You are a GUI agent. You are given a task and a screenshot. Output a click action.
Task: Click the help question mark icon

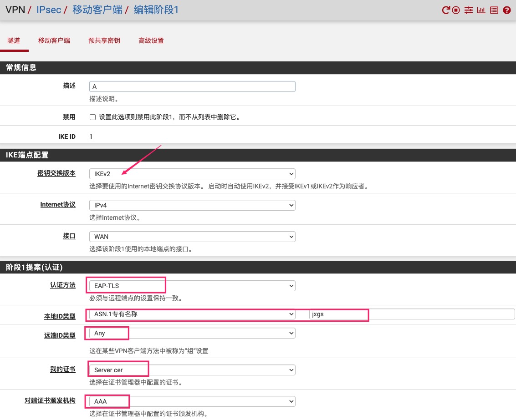click(x=507, y=10)
